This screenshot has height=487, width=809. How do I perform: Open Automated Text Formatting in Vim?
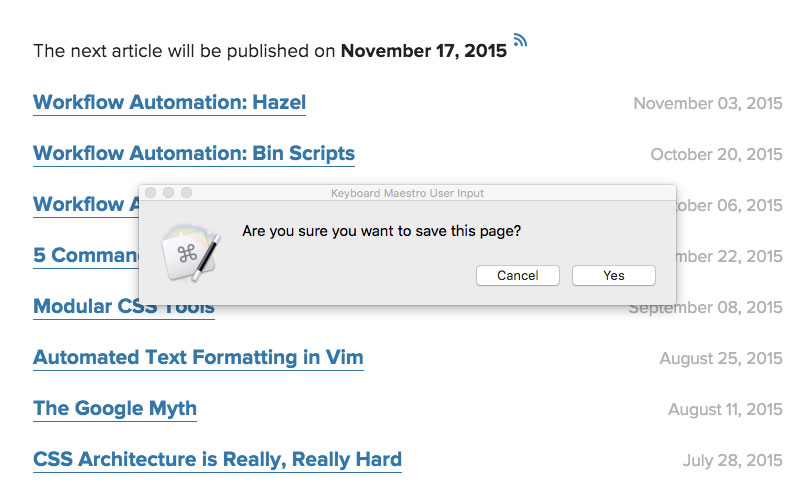tap(198, 357)
